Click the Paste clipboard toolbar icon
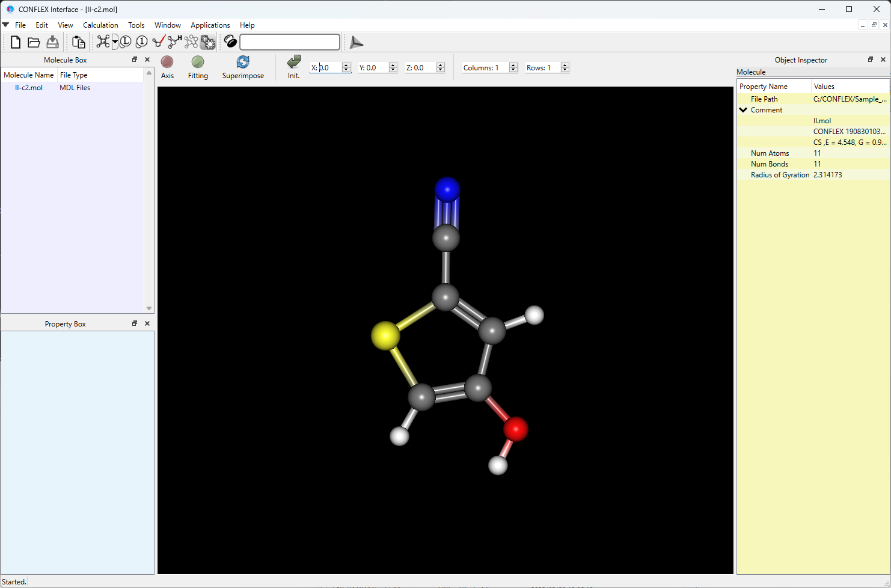 pos(78,42)
